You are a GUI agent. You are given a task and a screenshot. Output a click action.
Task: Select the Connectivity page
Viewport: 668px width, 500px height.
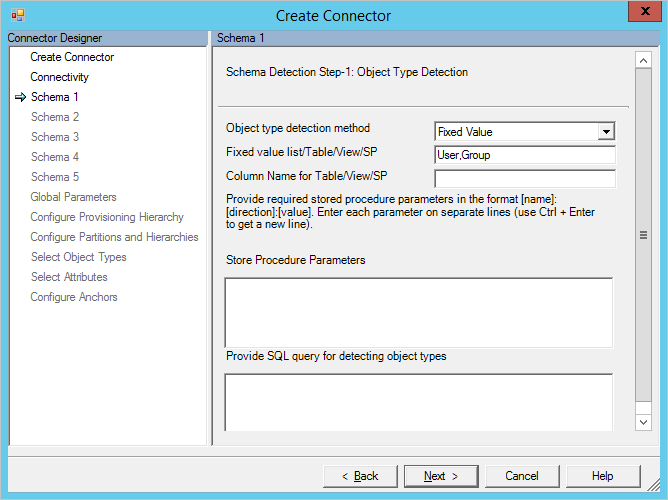(x=59, y=77)
